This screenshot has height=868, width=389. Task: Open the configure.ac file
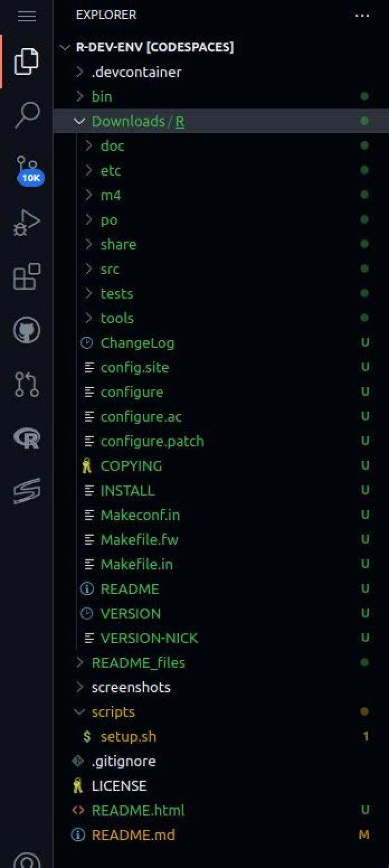point(140,417)
